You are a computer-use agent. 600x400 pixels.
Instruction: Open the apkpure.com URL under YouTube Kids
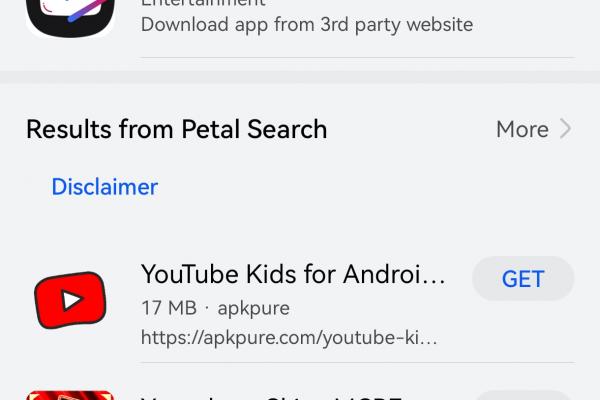(x=289, y=338)
